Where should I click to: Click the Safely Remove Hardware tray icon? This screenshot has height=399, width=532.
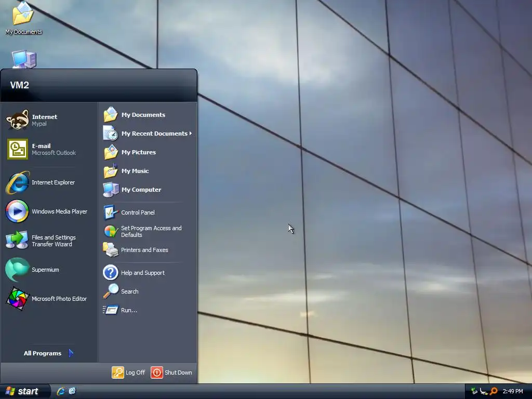pyautogui.click(x=474, y=391)
